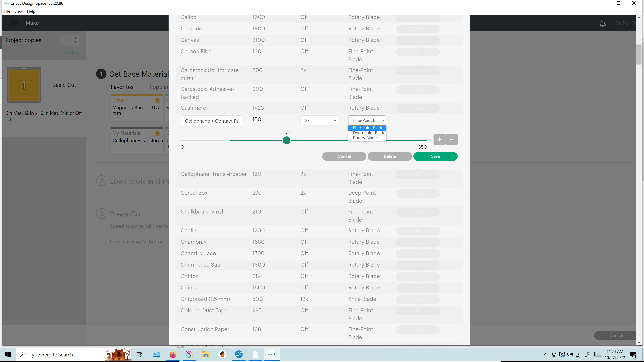Click the Cricut taskbar icon in the system tray

[x=272, y=354]
